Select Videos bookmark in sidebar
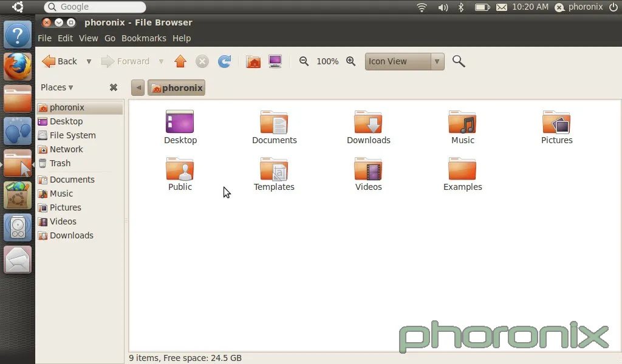The height and width of the screenshot is (364, 622). click(80, 221)
